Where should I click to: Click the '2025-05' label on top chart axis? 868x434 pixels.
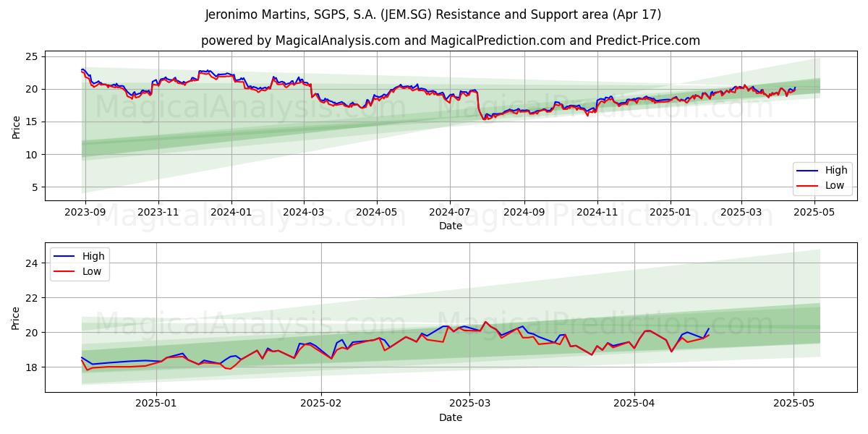point(814,212)
